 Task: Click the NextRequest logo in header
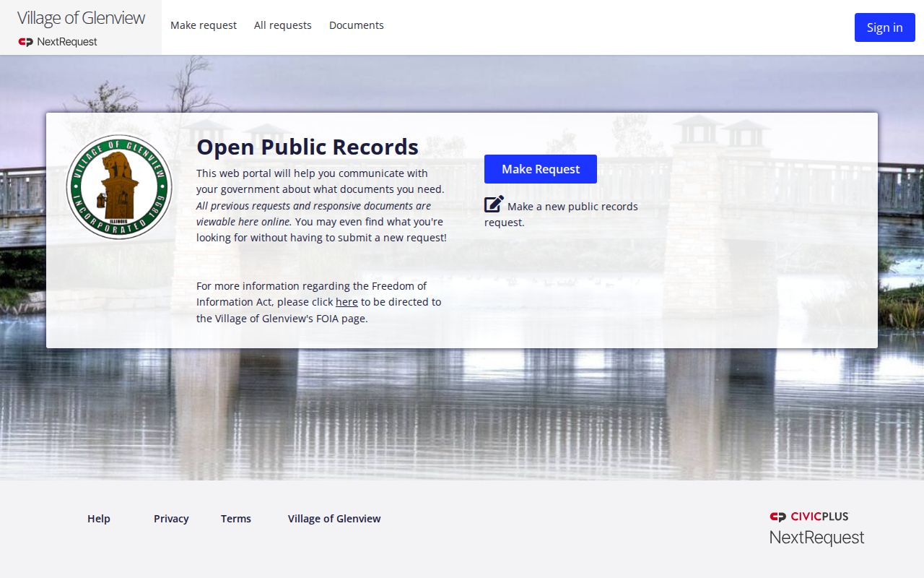pyautogui.click(x=58, y=42)
